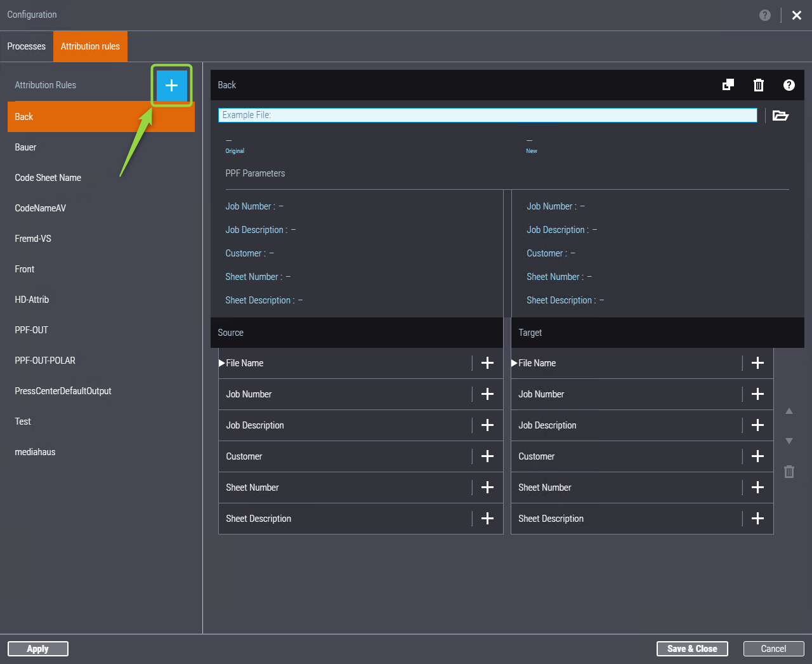Delete selected entry on right side
This screenshot has width=812, height=664.
789,472
